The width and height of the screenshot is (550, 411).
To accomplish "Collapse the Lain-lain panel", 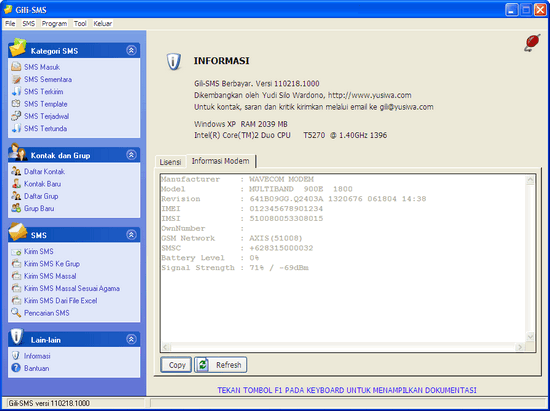I will [x=131, y=339].
